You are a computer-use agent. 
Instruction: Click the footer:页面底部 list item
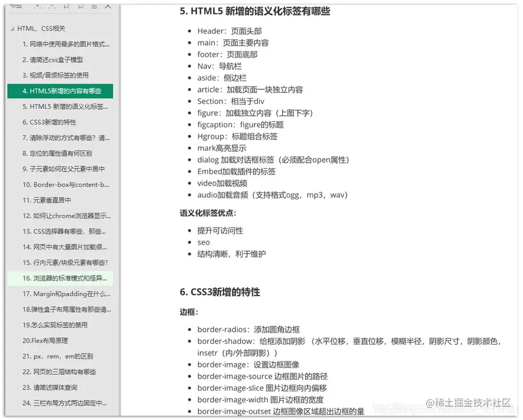[227, 54]
